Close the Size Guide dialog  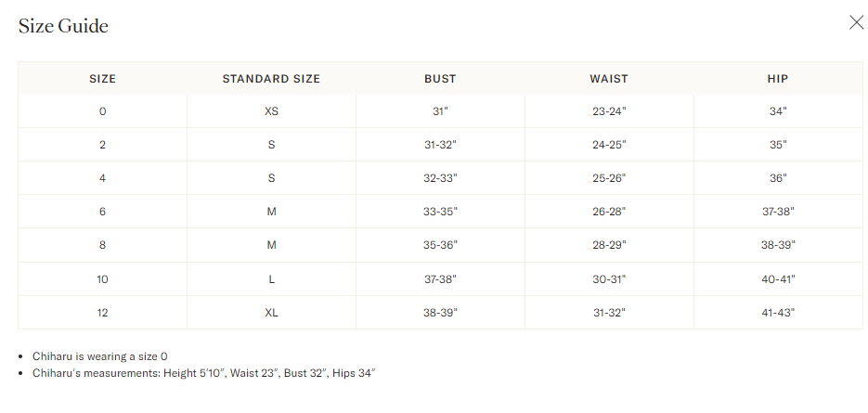point(856,23)
